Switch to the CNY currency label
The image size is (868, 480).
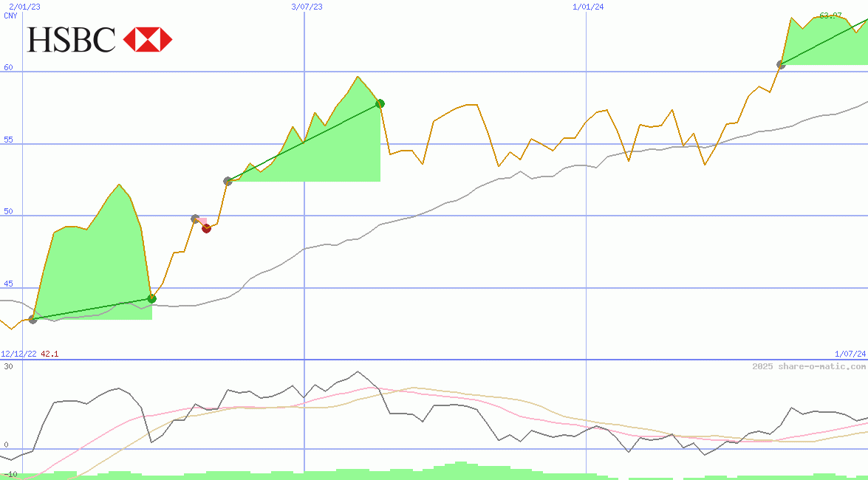point(9,16)
